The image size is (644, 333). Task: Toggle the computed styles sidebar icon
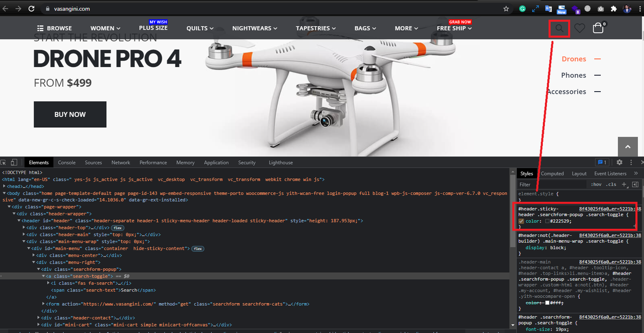pos(635,184)
